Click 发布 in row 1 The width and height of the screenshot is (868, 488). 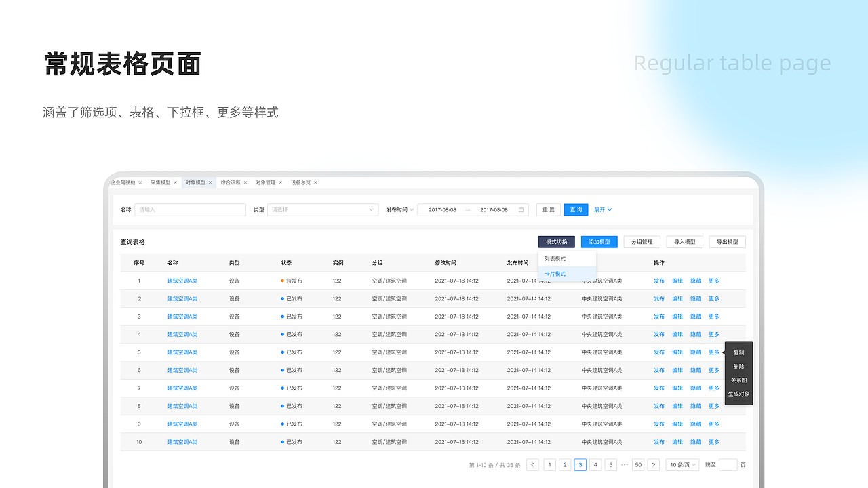[x=659, y=281]
